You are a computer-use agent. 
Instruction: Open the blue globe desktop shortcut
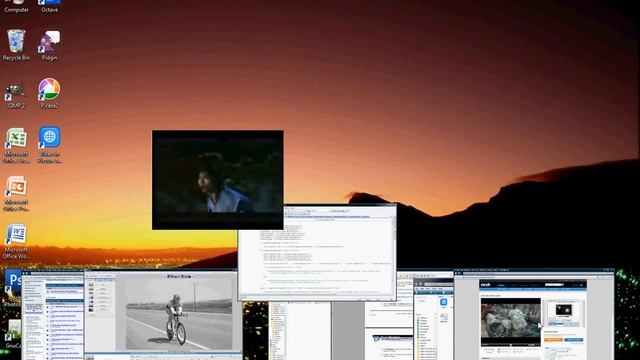pos(49,144)
